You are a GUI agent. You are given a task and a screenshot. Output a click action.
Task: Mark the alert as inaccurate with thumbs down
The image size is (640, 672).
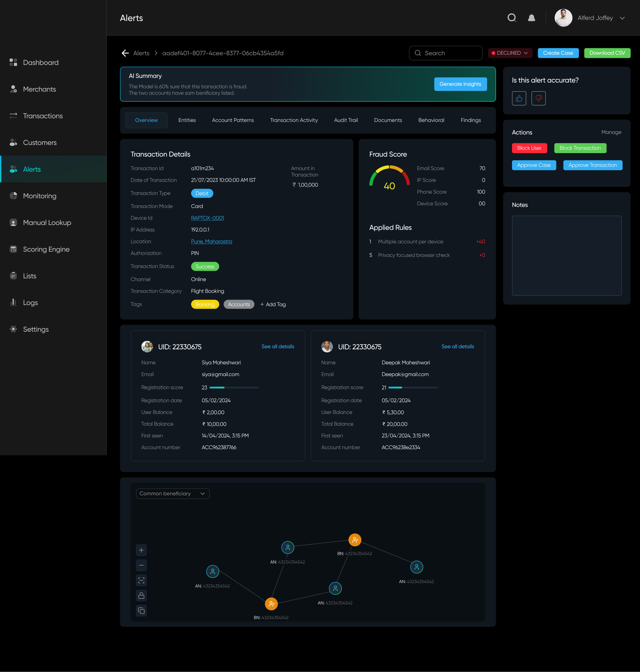[x=539, y=98]
